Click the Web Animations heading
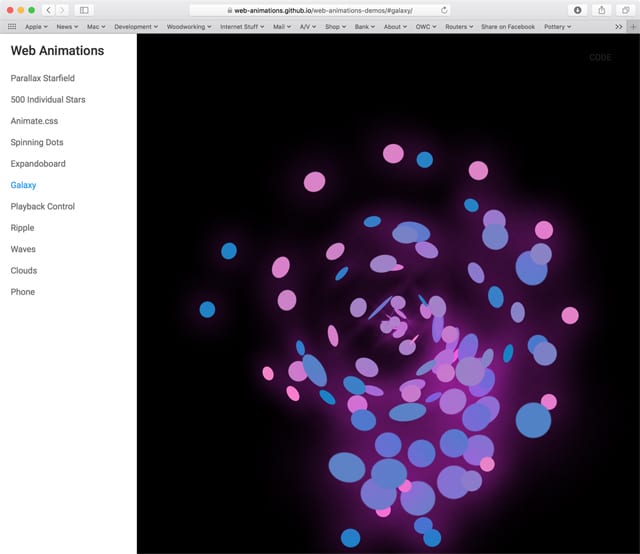 pos(57,51)
